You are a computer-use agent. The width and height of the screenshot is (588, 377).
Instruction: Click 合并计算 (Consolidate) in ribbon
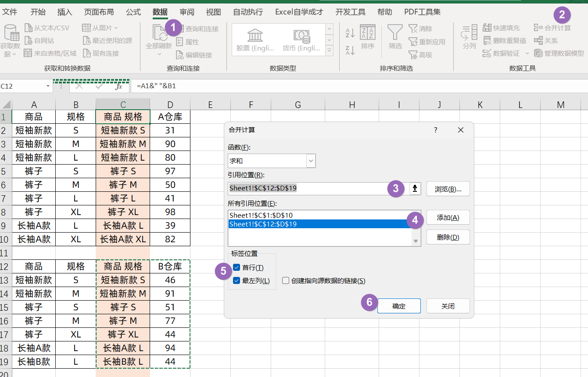point(552,28)
